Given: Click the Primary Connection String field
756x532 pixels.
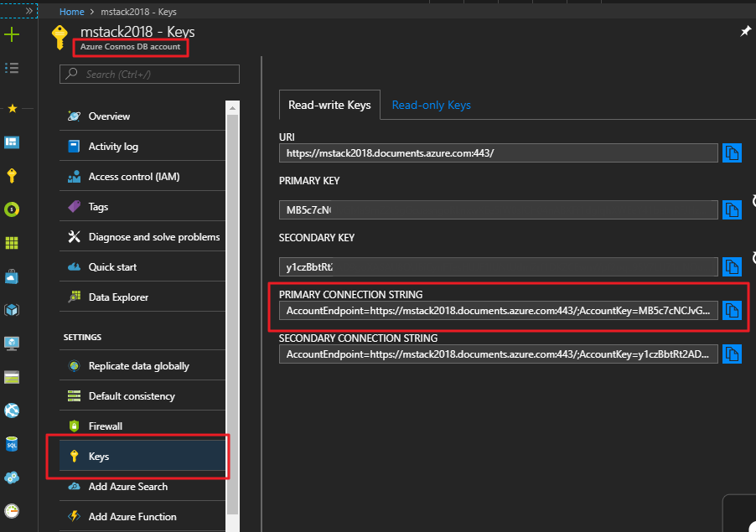Looking at the screenshot, I should tap(499, 310).
